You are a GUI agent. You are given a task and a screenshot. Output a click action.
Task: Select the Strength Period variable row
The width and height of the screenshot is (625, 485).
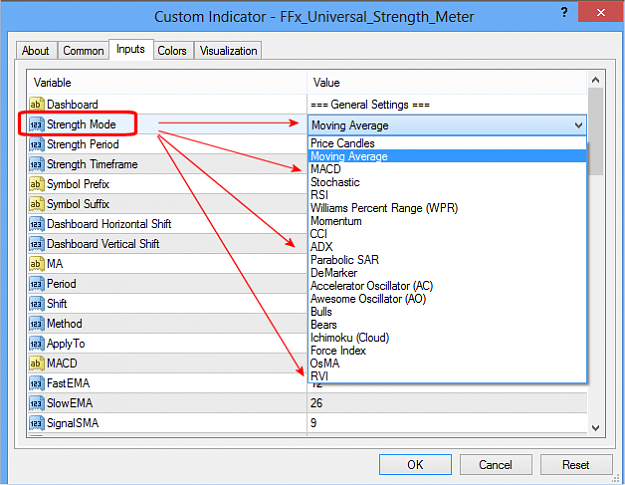(x=167, y=144)
